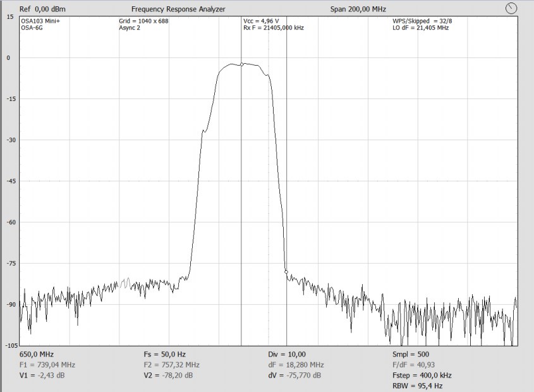Click the F2 = 757,32 MHz marker readout
This screenshot has height=392, width=534.
click(x=171, y=365)
